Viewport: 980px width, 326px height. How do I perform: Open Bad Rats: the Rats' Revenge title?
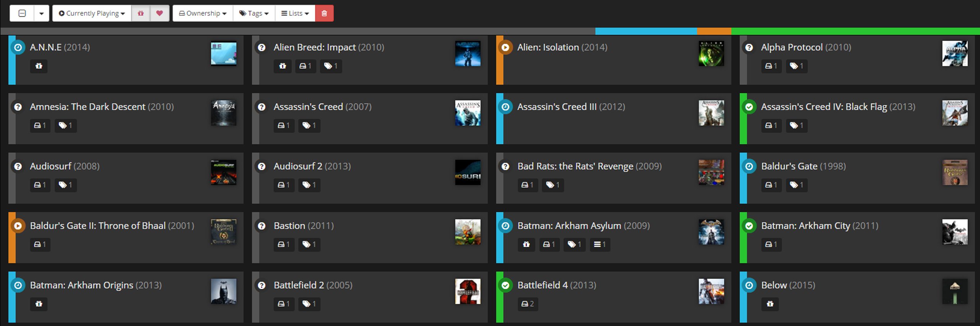(x=575, y=166)
